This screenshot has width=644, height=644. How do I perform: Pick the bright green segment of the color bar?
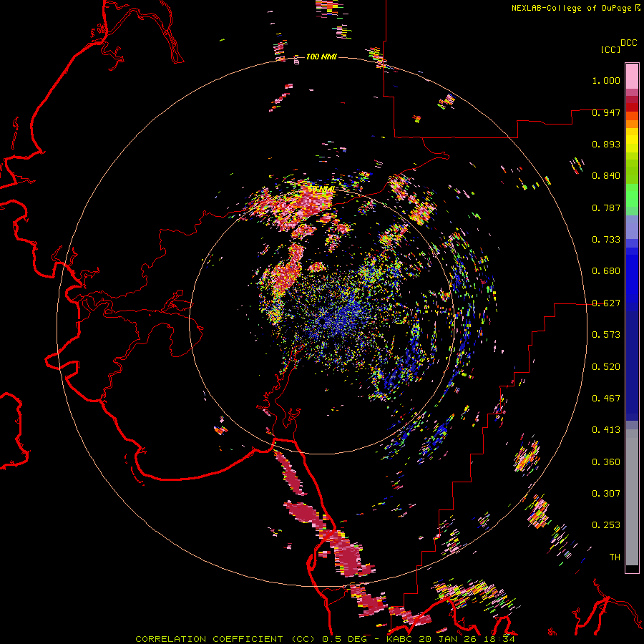(632, 195)
